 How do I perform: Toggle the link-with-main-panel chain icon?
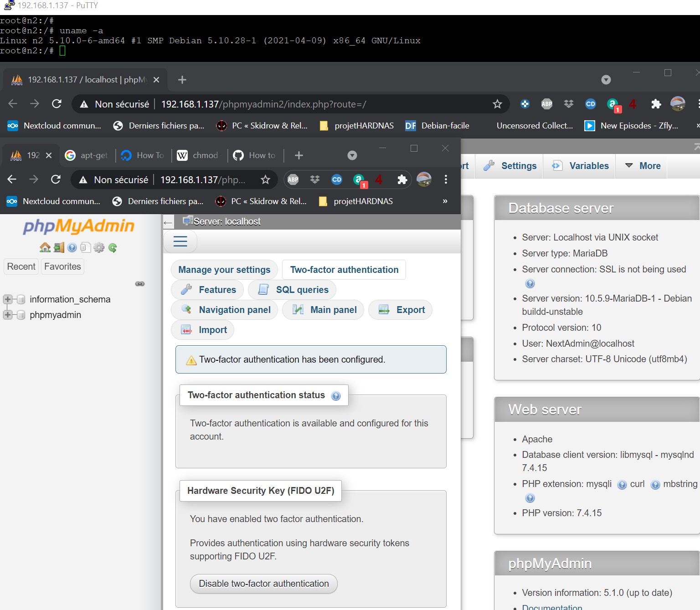pyautogui.click(x=140, y=283)
